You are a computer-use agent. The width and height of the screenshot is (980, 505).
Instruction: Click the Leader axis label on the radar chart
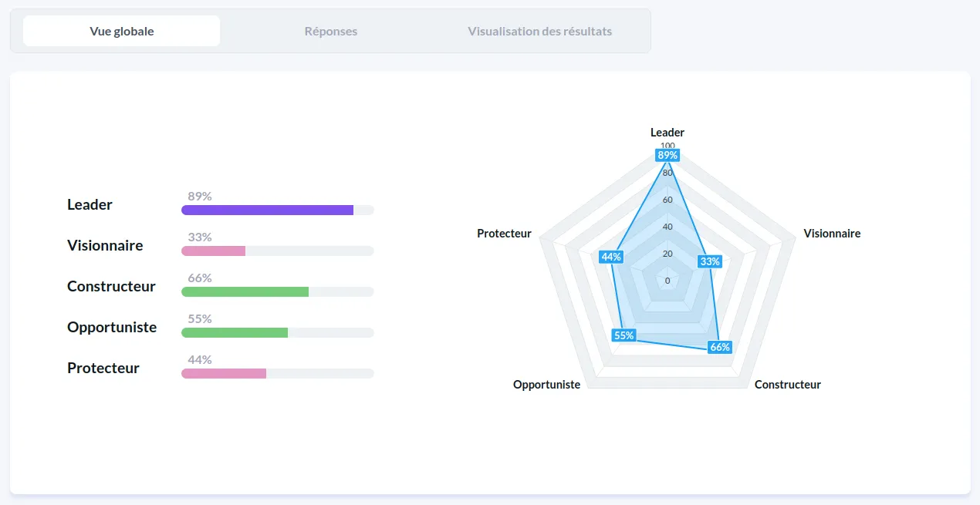click(x=667, y=133)
